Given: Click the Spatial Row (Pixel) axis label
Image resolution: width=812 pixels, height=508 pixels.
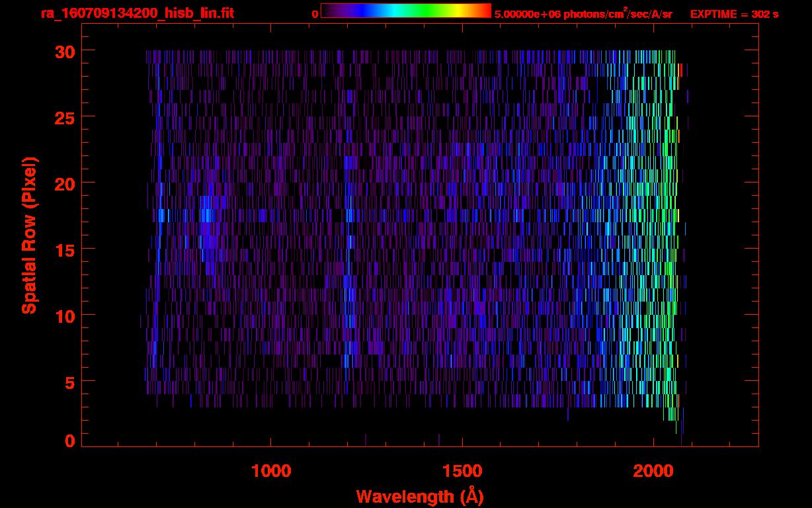Looking at the screenshot, I should [x=29, y=235].
